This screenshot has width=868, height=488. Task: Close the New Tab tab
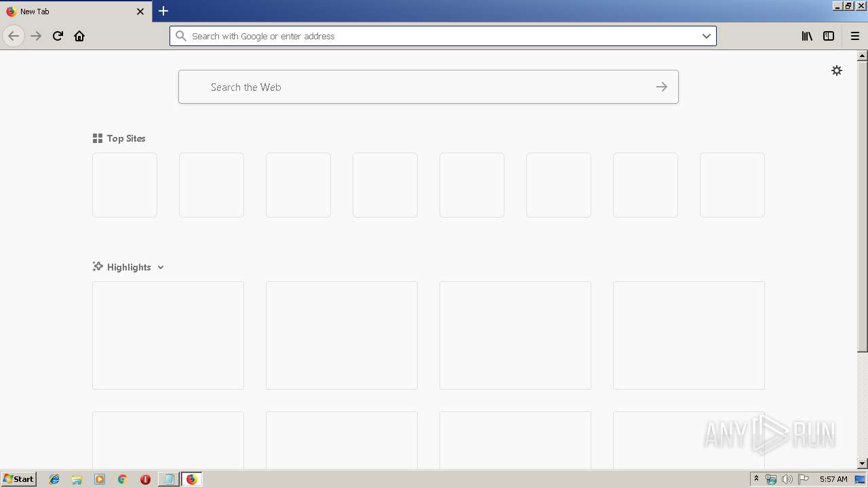click(140, 12)
